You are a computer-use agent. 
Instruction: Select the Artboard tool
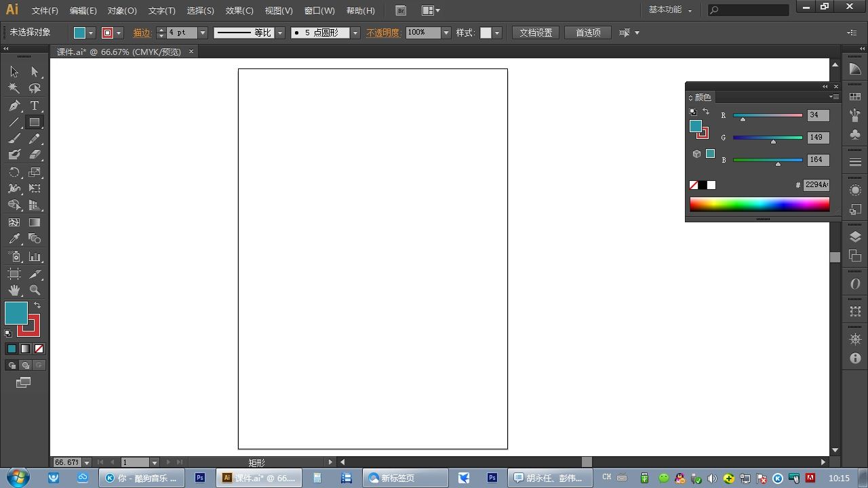[x=14, y=274]
